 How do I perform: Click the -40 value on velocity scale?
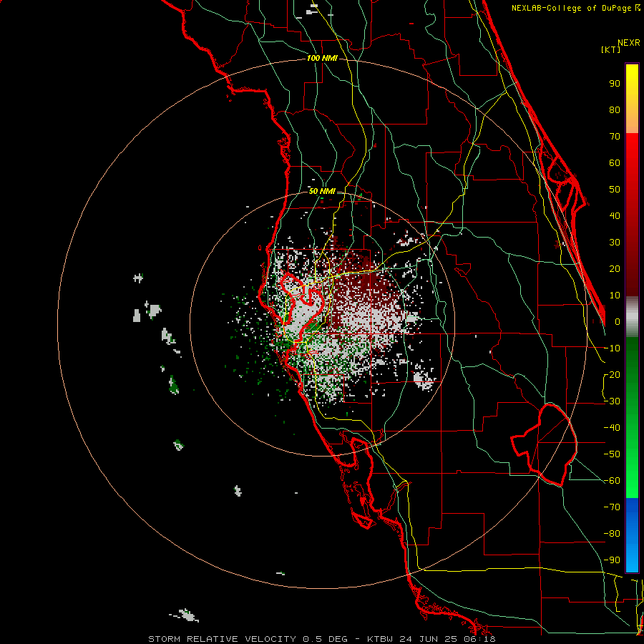click(x=612, y=428)
